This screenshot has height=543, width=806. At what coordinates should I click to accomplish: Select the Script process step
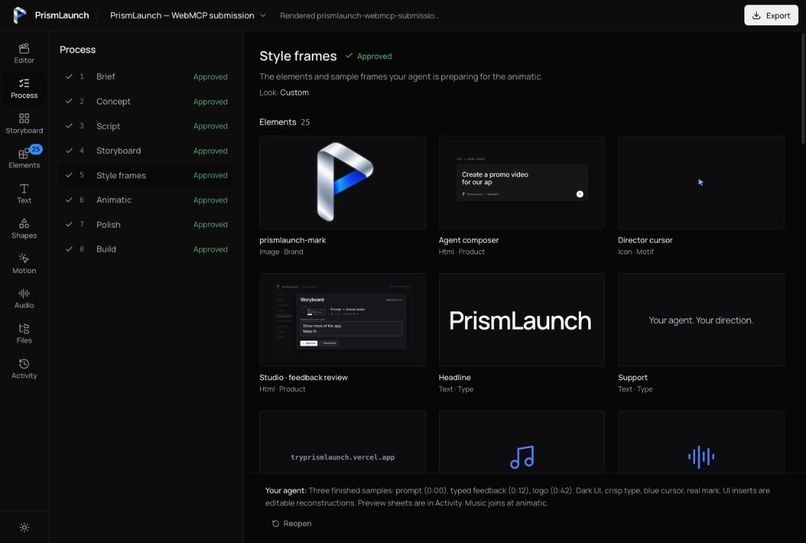pos(146,126)
